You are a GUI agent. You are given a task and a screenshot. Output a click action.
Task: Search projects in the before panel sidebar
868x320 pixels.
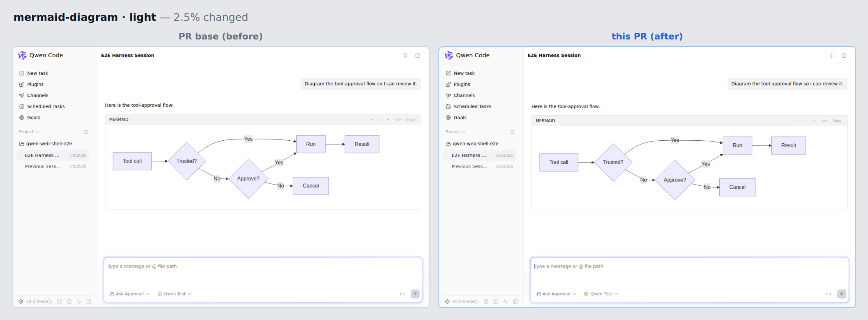pos(86,132)
